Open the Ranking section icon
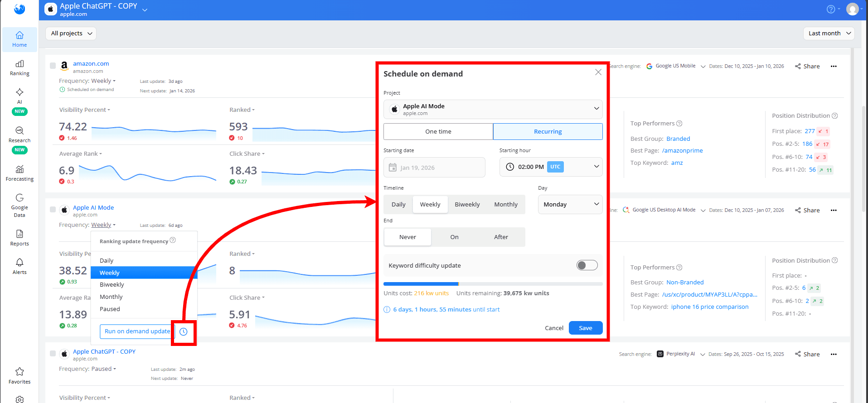Image resolution: width=868 pixels, height=403 pixels. point(19,64)
